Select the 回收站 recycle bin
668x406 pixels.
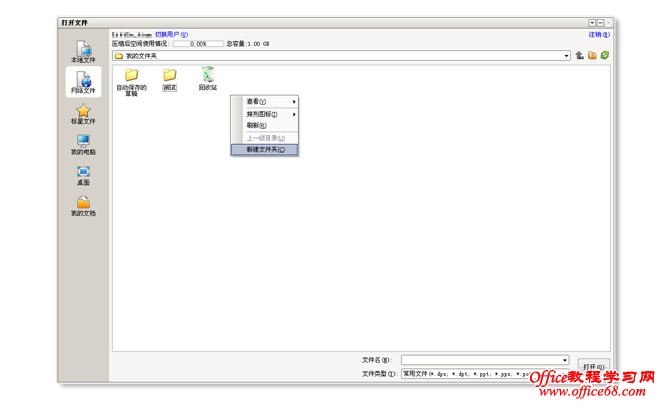pyautogui.click(x=208, y=78)
